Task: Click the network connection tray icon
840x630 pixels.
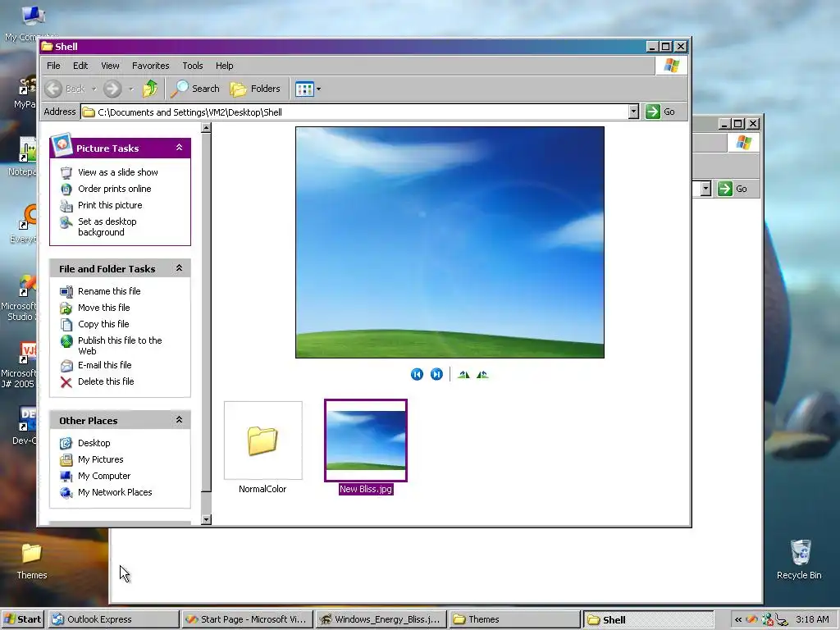Action: coord(782,620)
